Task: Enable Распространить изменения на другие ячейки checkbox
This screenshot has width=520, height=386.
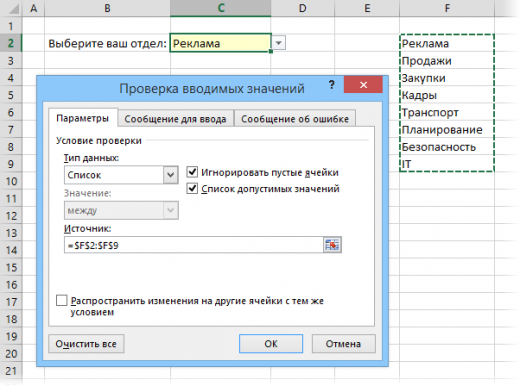Action: tap(62, 300)
